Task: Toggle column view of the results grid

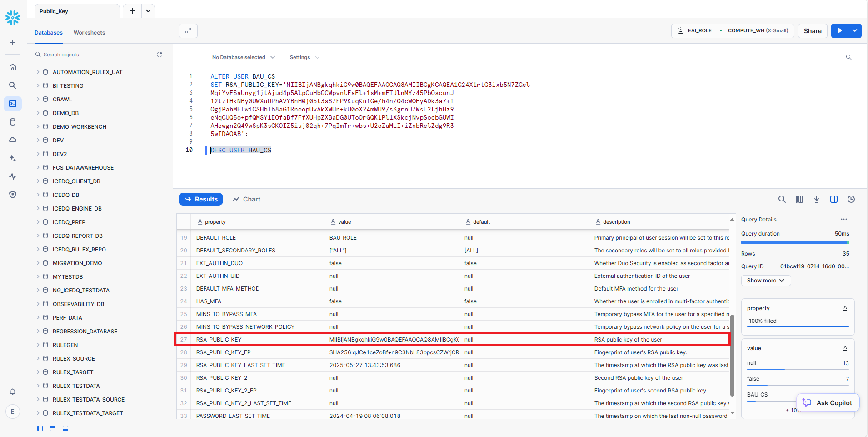Action: (x=799, y=199)
